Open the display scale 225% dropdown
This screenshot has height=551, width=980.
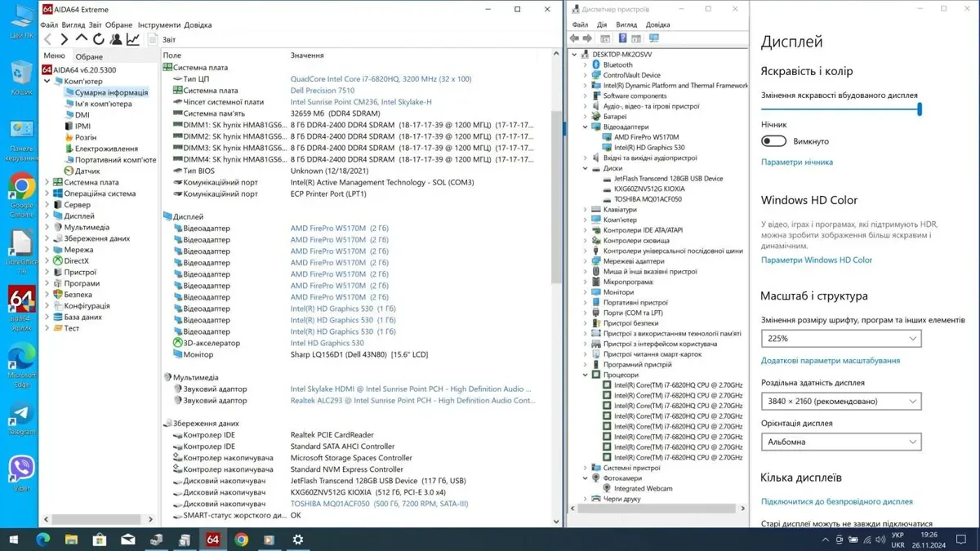840,339
